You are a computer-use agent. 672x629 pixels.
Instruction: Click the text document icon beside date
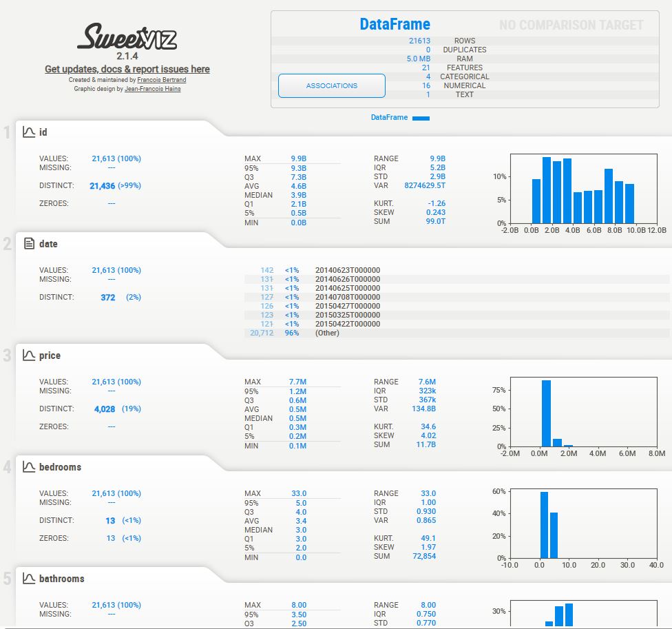[x=28, y=243]
